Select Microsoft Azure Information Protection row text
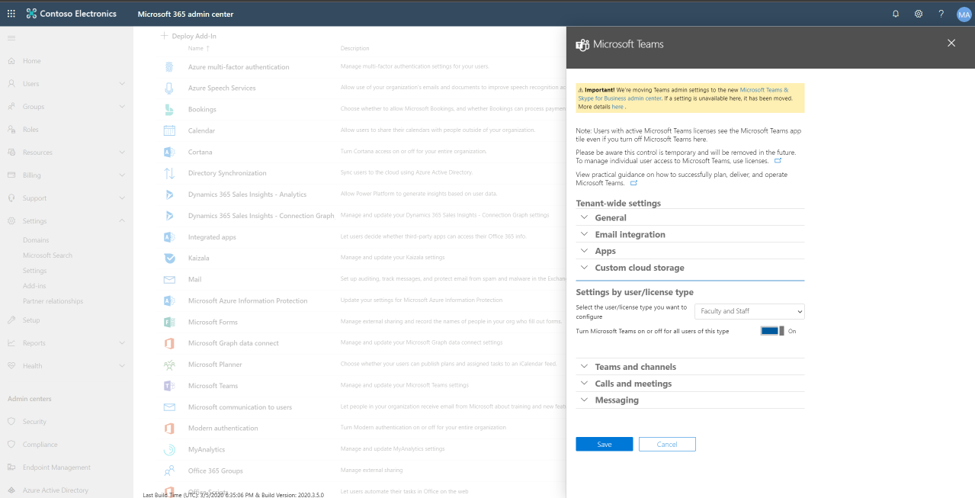The width and height of the screenshot is (975, 498). click(248, 301)
